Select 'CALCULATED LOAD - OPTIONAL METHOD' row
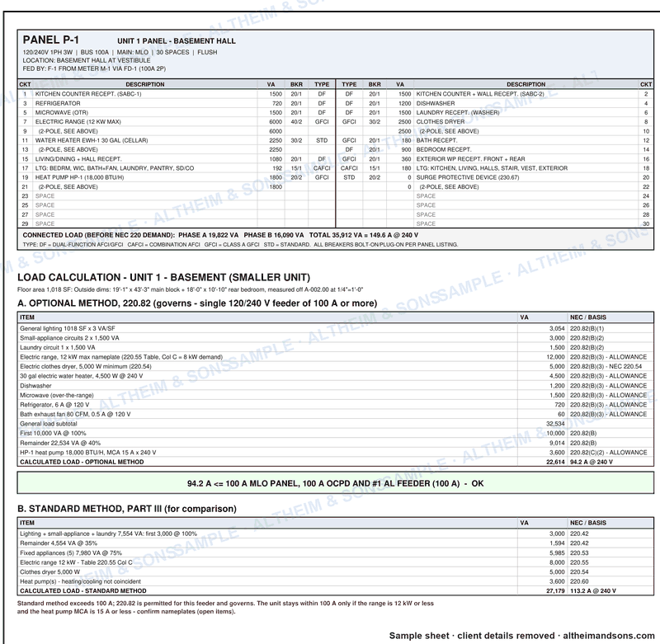660x644 pixels. pyautogui.click(x=336, y=462)
